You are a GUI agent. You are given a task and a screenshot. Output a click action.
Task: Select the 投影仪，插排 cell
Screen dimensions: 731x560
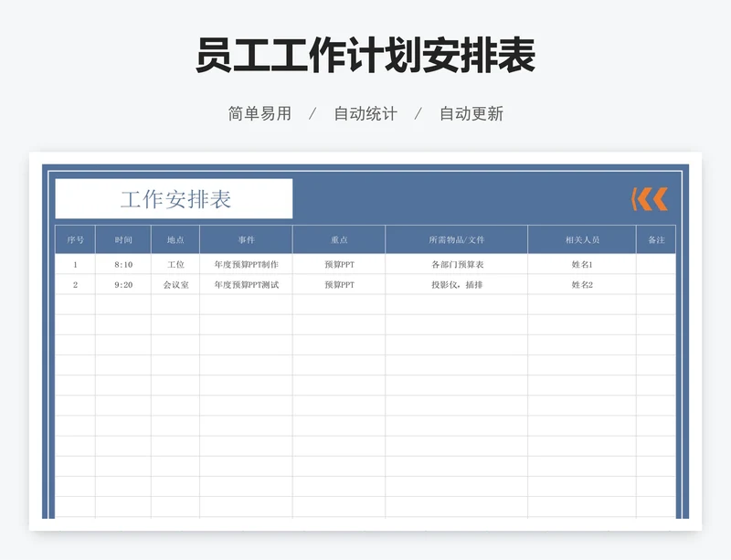tap(456, 284)
